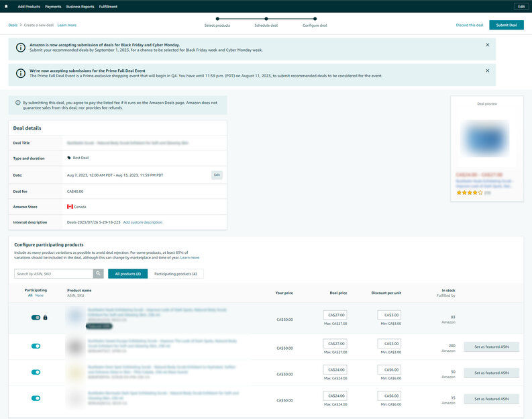The image size is (532, 419).
Task: Click the Best Deal tag icon
Action: click(x=69, y=158)
